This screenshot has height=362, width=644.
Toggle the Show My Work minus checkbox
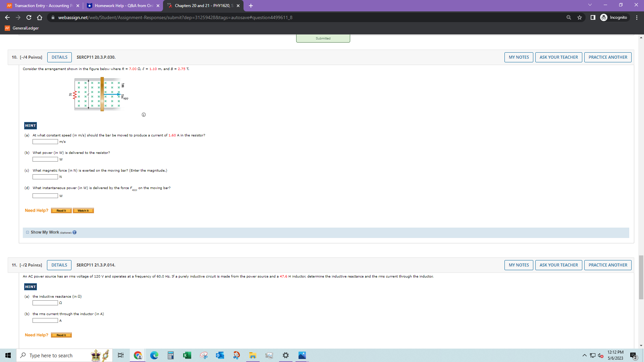[27, 232]
